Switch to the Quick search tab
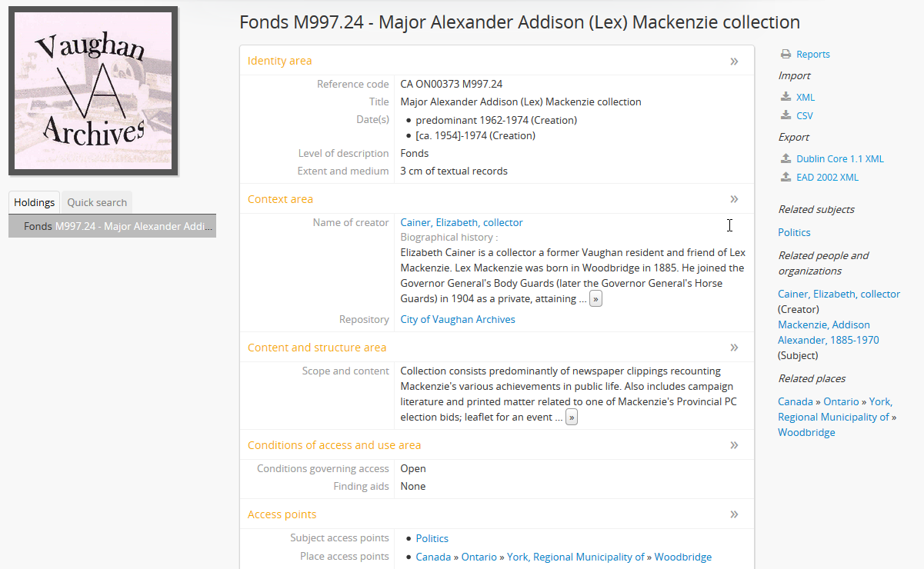 [97, 203]
